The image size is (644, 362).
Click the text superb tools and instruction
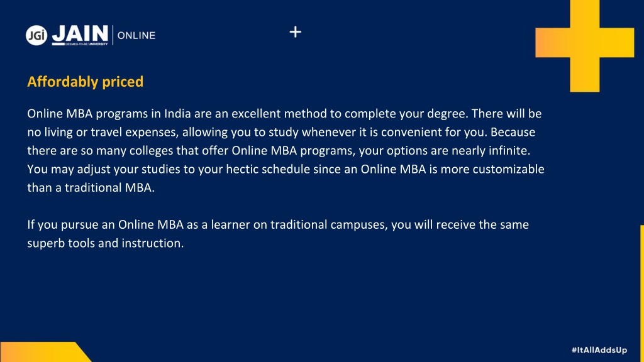coord(106,243)
